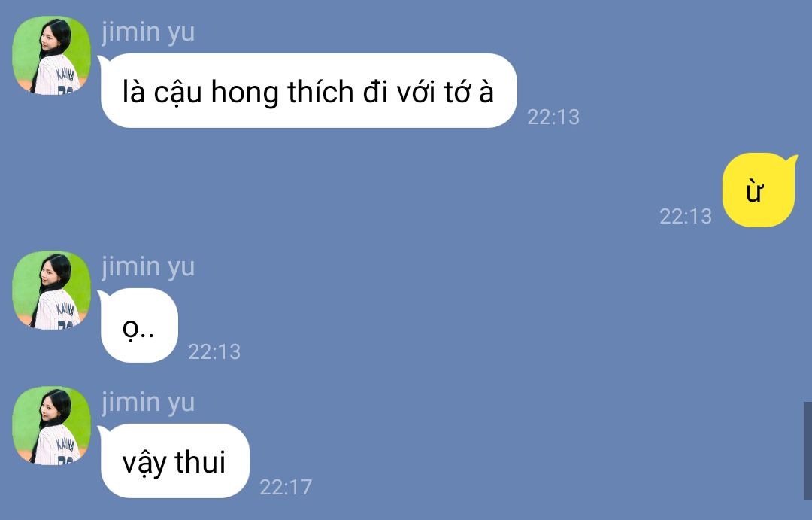Select the "ọ.." message bubble
The width and height of the screenshot is (812, 520).
pos(138,326)
